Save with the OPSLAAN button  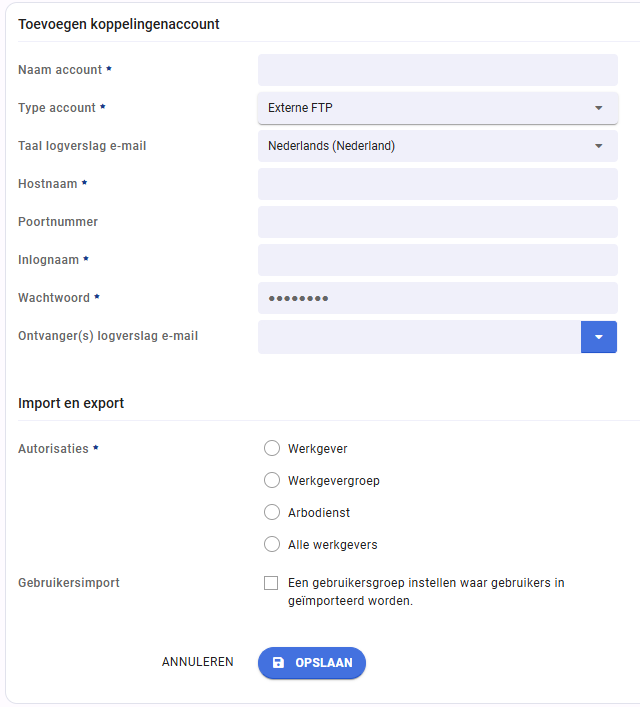[312, 662]
